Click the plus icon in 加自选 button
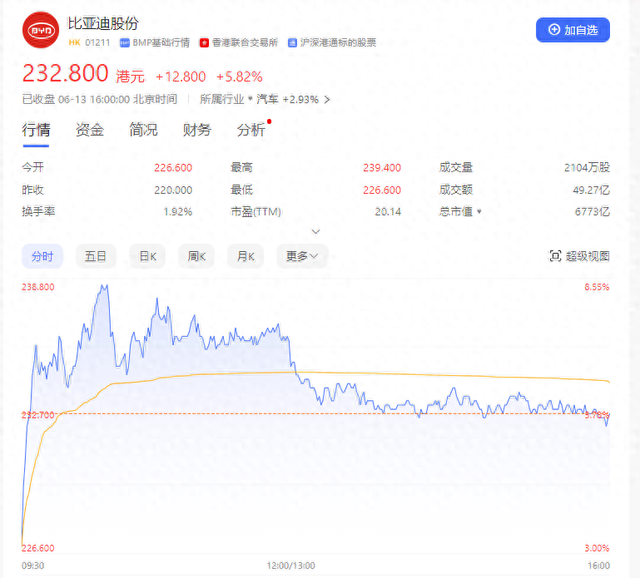 554,30
